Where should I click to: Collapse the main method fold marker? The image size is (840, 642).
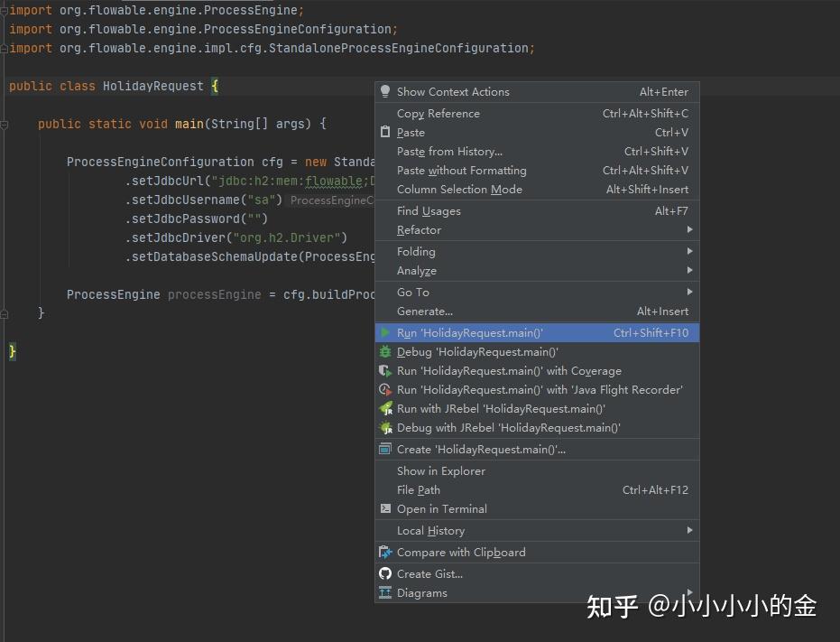(6, 124)
